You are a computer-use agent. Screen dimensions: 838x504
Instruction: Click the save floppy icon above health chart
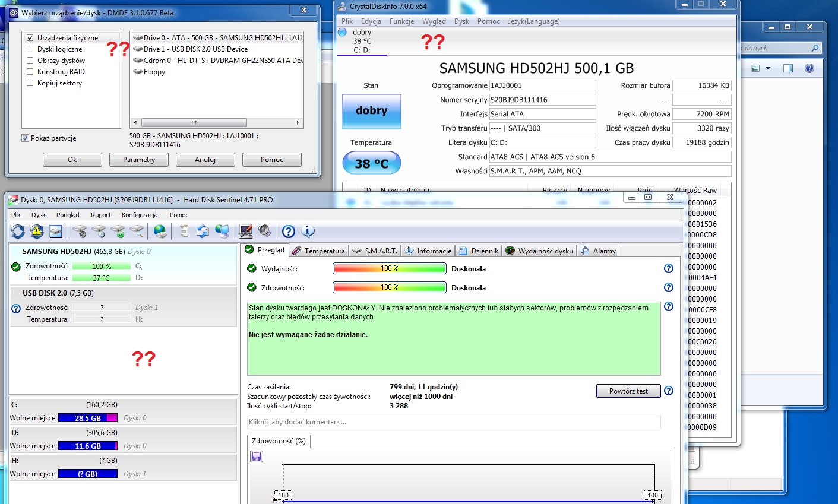point(257,456)
